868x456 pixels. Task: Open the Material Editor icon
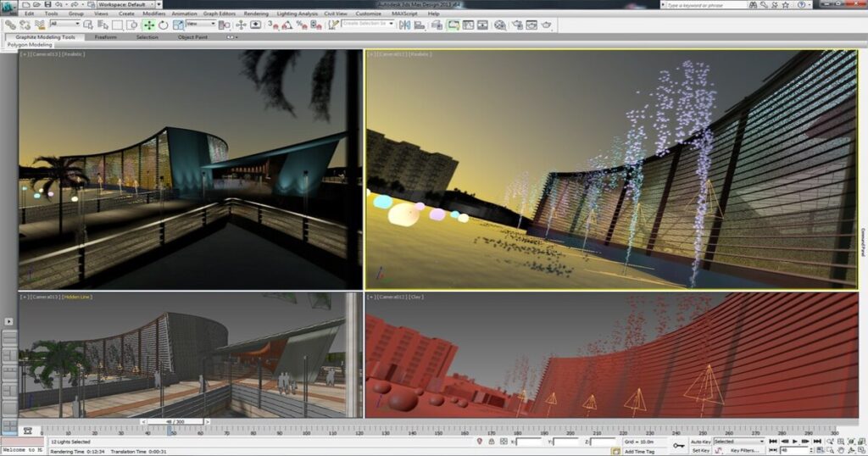tap(500, 25)
